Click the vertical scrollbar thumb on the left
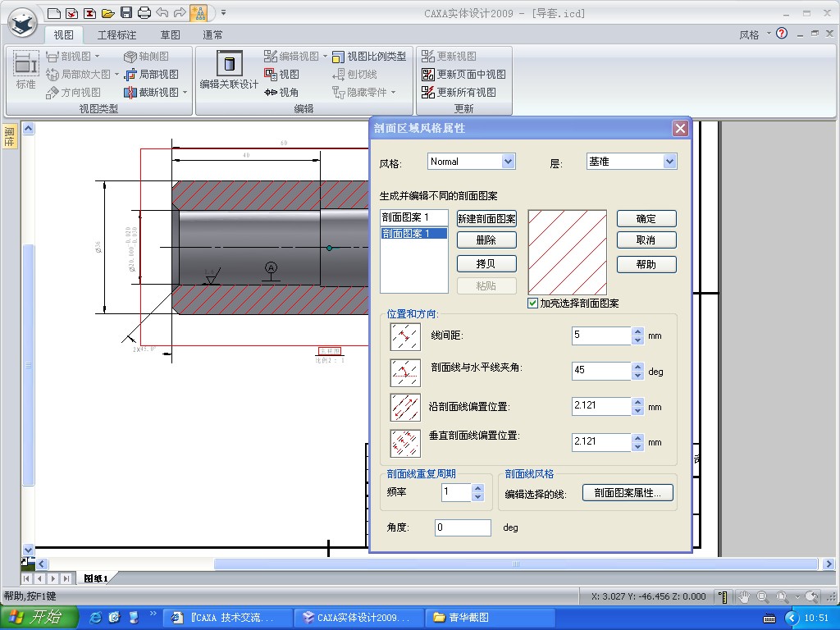The height and width of the screenshot is (630, 840). (x=28, y=365)
